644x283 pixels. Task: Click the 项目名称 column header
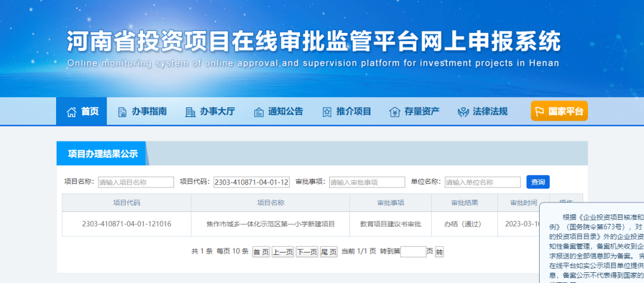click(x=270, y=203)
